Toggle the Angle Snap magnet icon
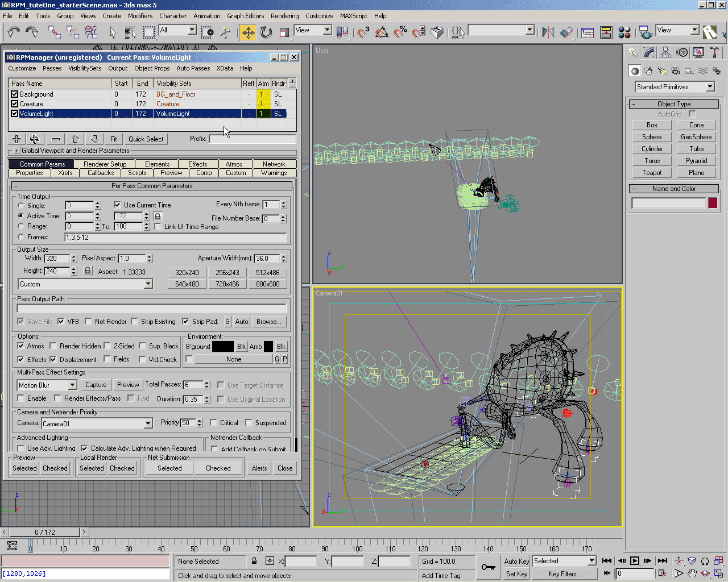 pos(382,32)
